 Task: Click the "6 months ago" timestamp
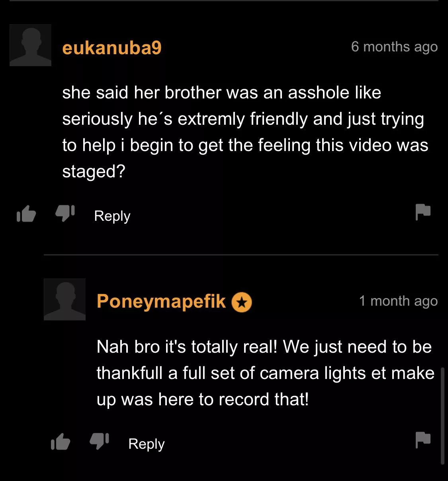(x=394, y=47)
